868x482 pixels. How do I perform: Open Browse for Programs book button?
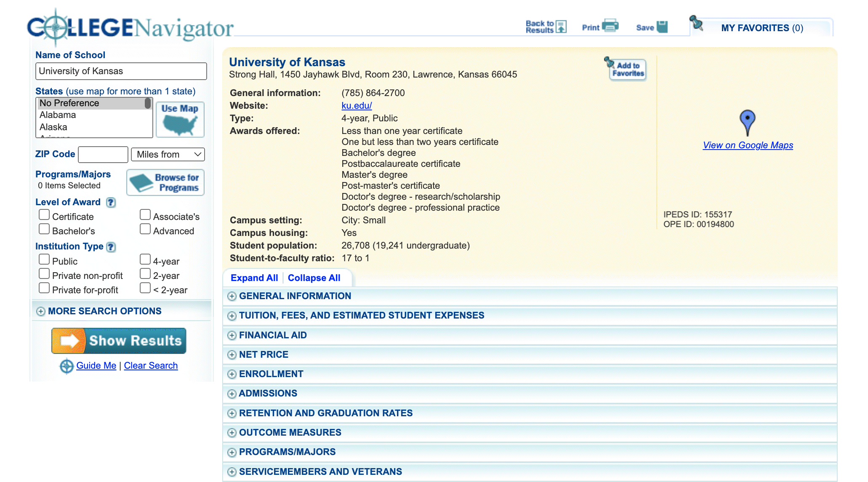tap(165, 182)
